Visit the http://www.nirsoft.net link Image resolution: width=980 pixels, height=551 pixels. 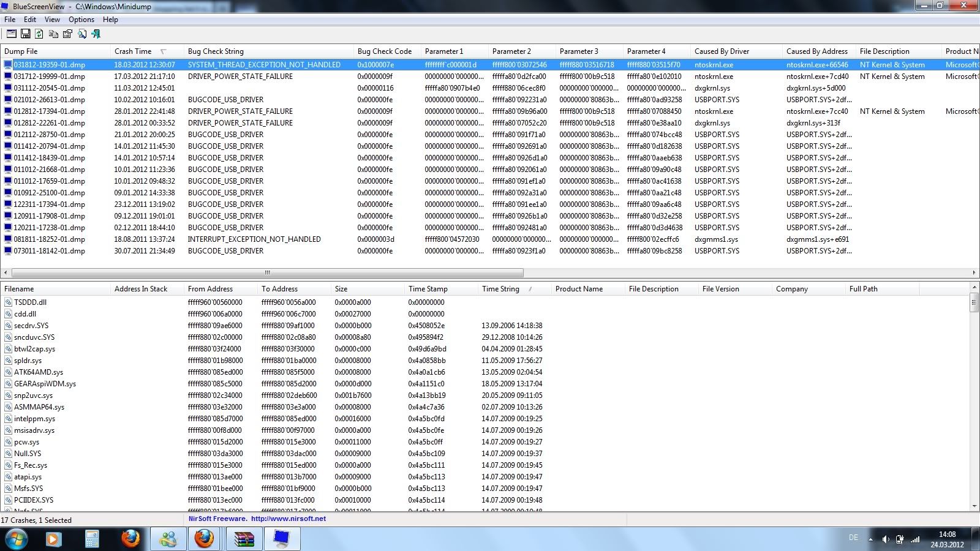(x=288, y=519)
